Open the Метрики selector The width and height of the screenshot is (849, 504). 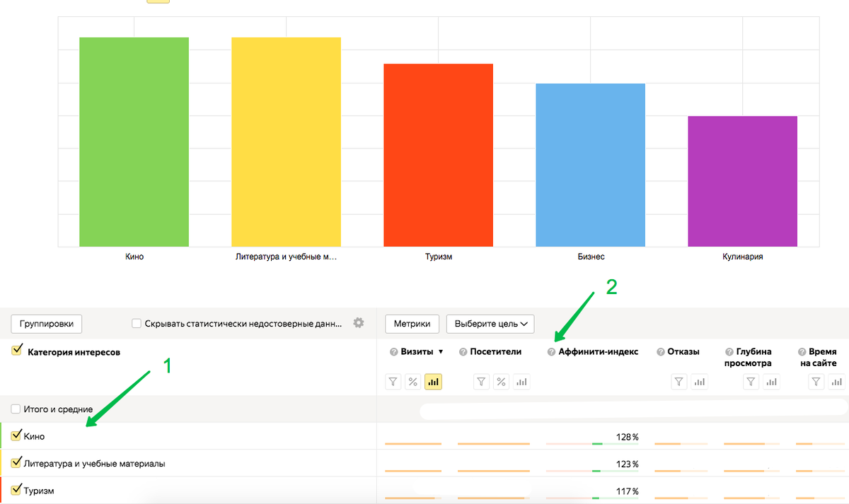tap(412, 324)
